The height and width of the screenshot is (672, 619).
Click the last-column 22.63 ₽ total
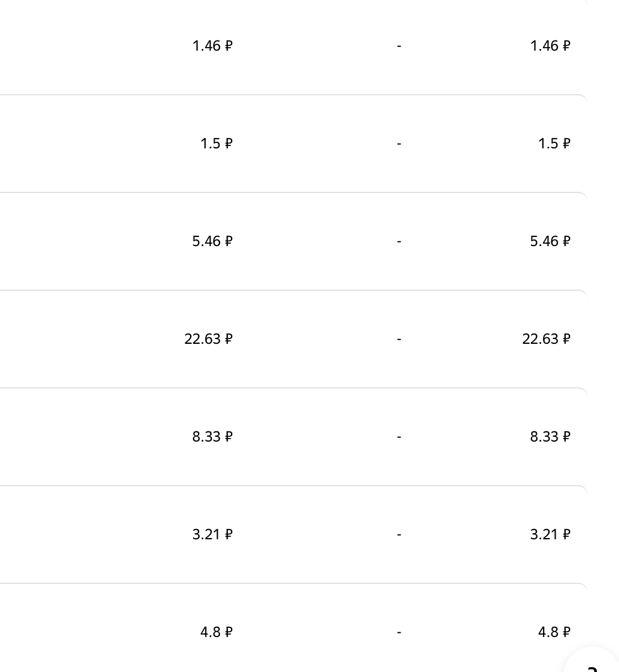[546, 339]
